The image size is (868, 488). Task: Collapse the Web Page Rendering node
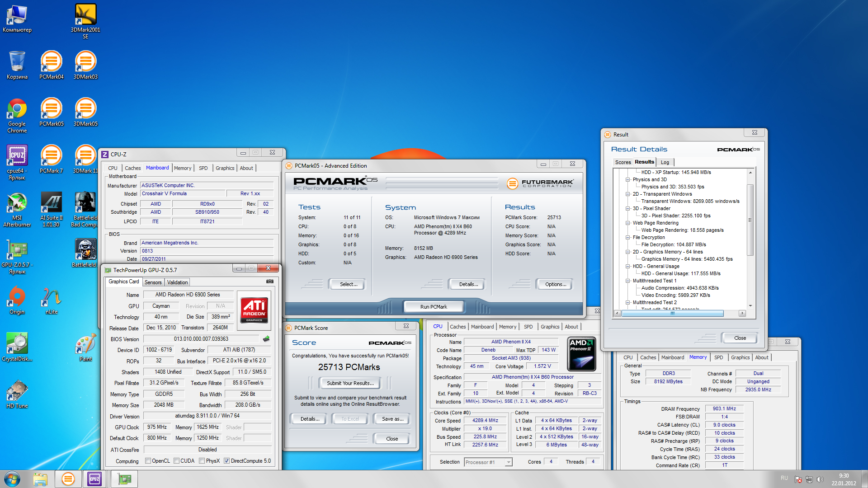(x=628, y=223)
